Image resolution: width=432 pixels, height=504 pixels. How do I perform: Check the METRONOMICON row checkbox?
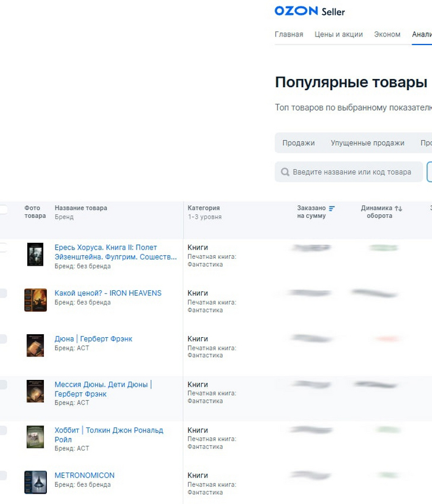point(3,476)
